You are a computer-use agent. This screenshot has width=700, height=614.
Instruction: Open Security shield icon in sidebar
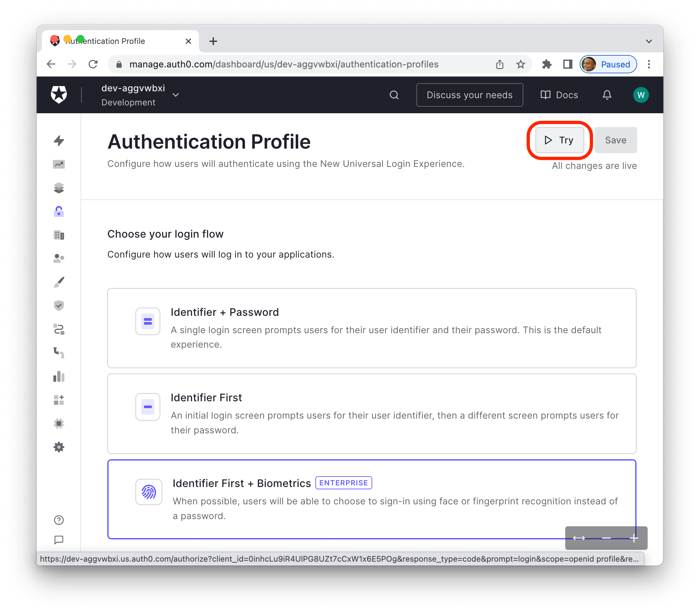click(59, 305)
